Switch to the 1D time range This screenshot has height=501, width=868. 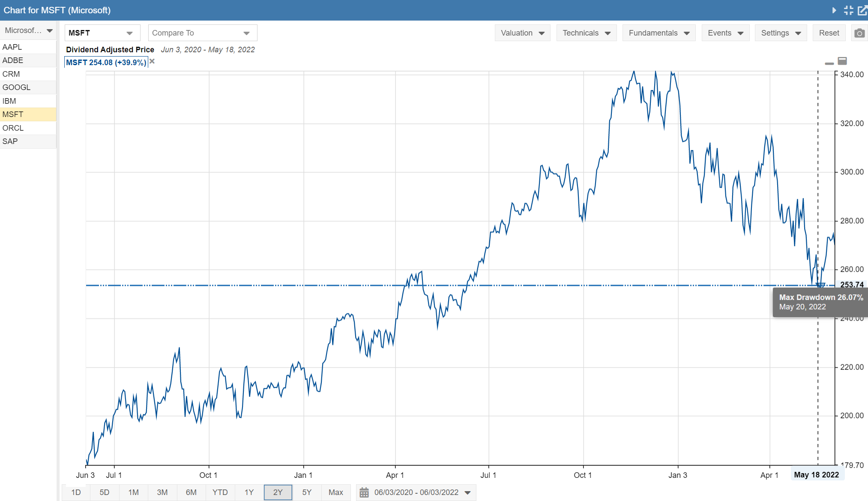click(x=76, y=492)
